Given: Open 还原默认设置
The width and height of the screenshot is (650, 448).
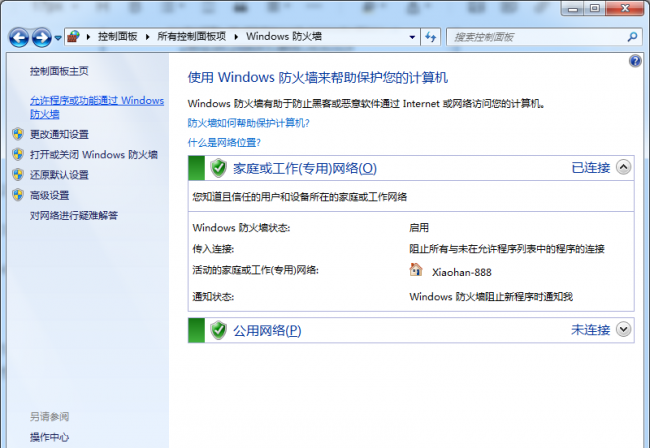Looking at the screenshot, I should [59, 175].
